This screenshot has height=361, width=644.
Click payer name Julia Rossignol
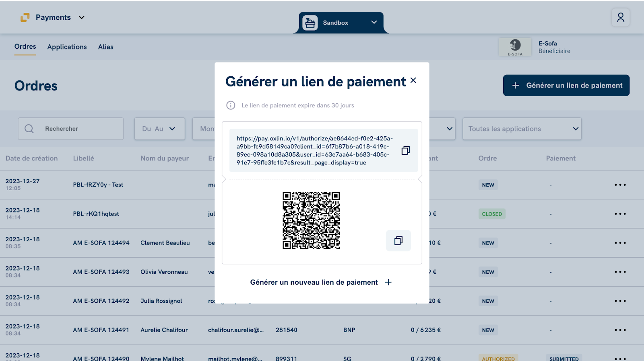coord(161,301)
